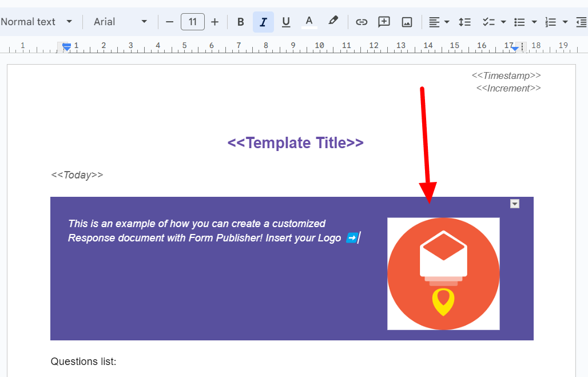Click the text align icon
The height and width of the screenshot is (377, 588).
tap(434, 22)
